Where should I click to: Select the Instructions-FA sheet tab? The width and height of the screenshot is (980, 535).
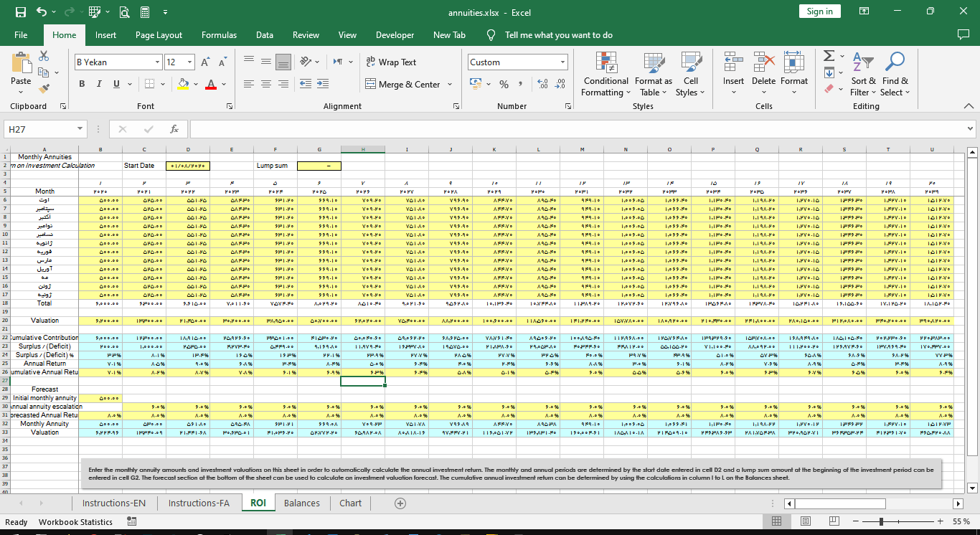199,503
